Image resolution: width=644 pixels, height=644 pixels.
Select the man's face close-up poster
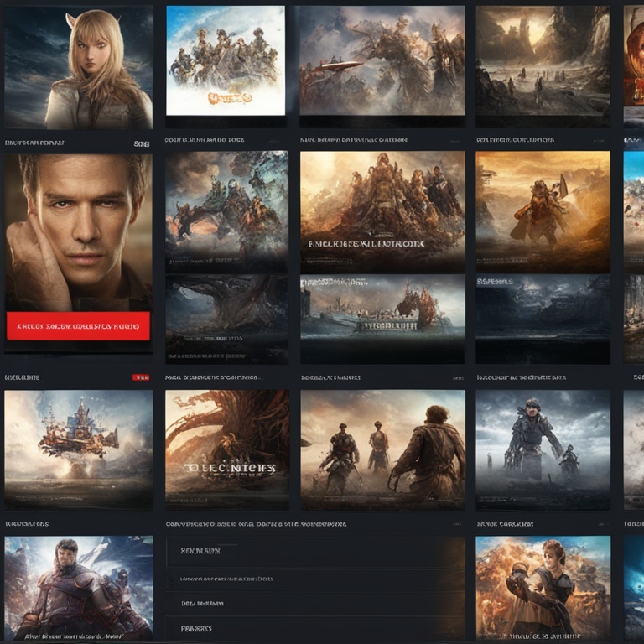79,233
